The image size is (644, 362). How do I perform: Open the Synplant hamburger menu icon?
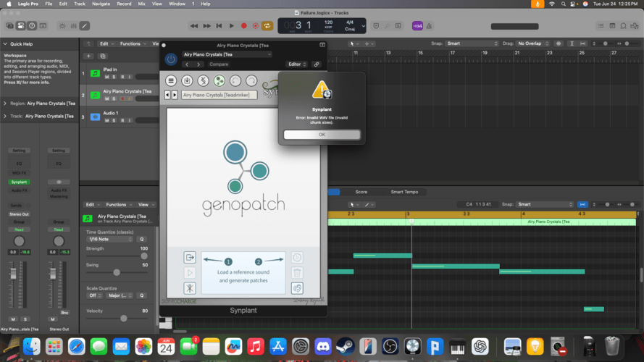coord(171,80)
